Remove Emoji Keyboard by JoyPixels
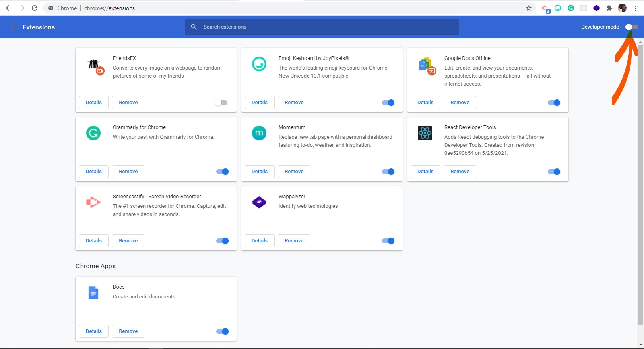This screenshot has width=644, height=349. pos(294,103)
